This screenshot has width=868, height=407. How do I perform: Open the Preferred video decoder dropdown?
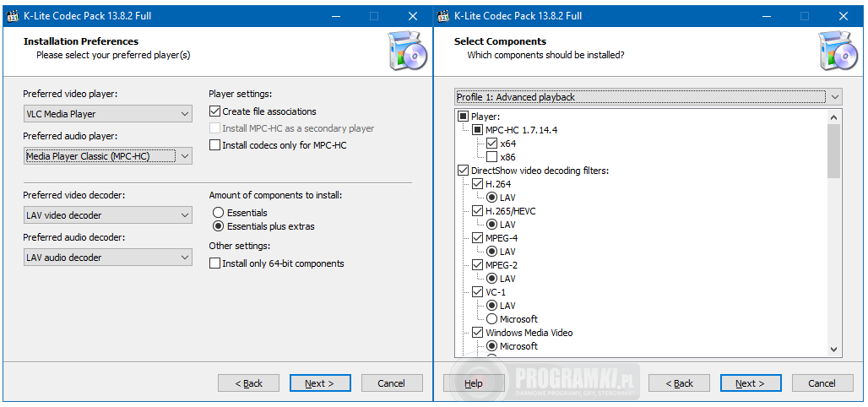pos(108,215)
